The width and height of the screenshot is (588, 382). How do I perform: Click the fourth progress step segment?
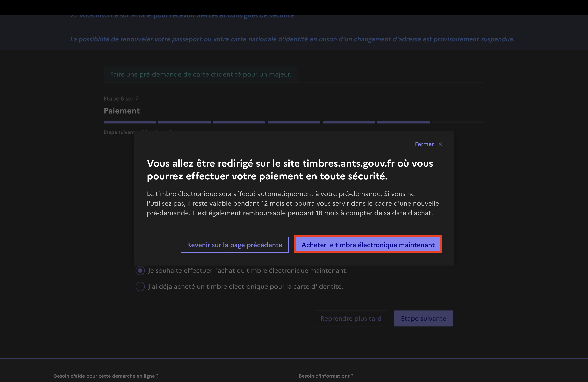pos(294,122)
